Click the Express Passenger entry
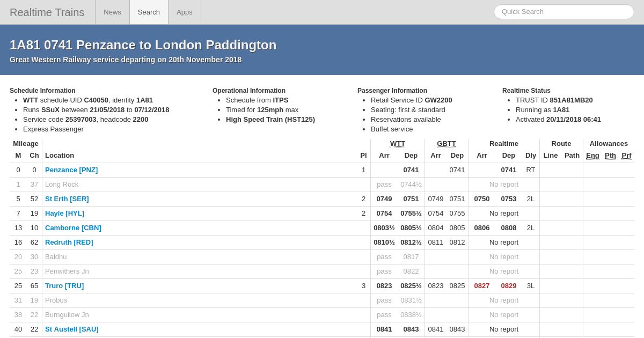The height and width of the screenshot is (338, 644). pyautogui.click(x=53, y=129)
